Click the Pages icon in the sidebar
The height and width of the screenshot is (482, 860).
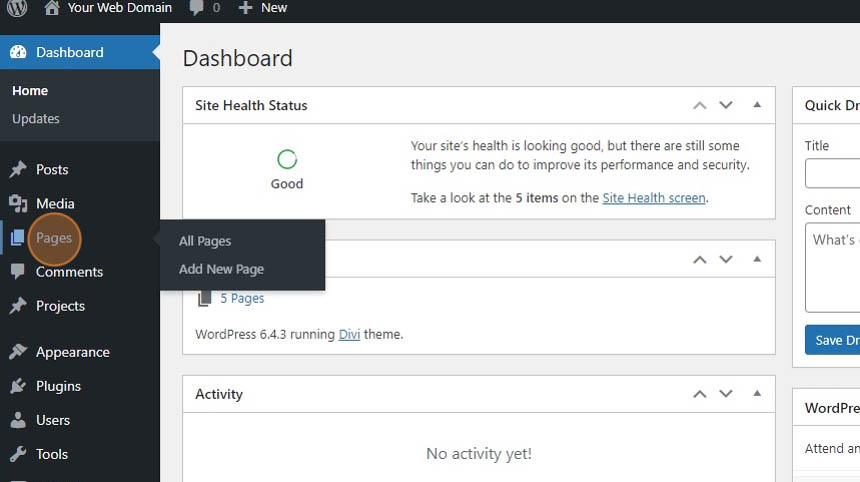[x=18, y=238]
